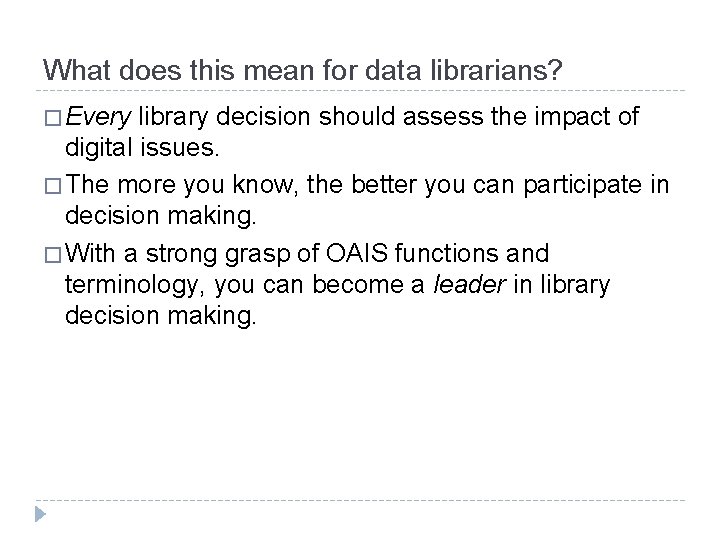Screen dimensions: 720x540
Task: Click the dashed line above the footer
Action: coord(360,500)
